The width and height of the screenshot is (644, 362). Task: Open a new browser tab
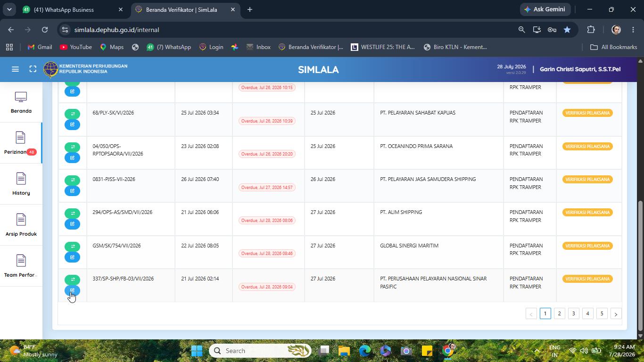(x=250, y=9)
